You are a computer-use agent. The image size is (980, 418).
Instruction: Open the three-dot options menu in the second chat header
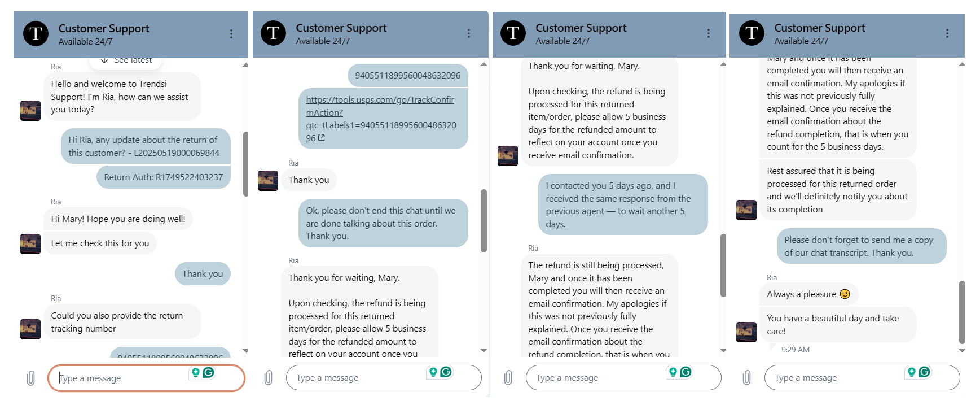tap(469, 33)
